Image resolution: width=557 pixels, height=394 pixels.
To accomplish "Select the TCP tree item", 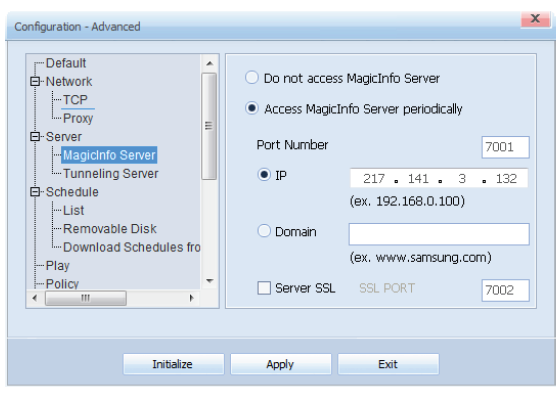I will (x=75, y=100).
